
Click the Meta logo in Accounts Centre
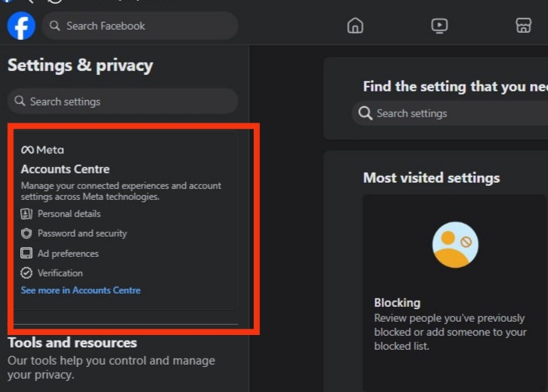pyautogui.click(x=43, y=150)
